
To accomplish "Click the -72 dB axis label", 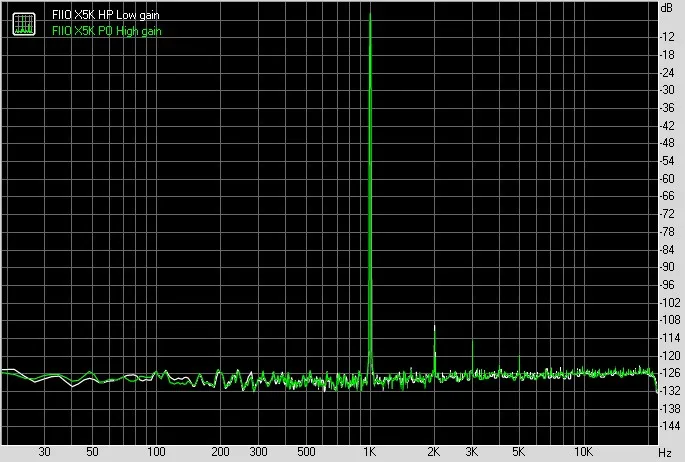I will point(667,214).
